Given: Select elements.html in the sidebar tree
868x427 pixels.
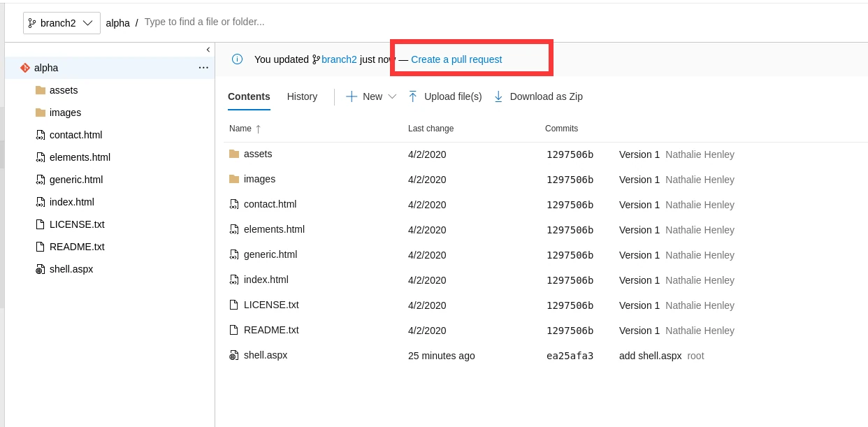Looking at the screenshot, I should [80, 157].
